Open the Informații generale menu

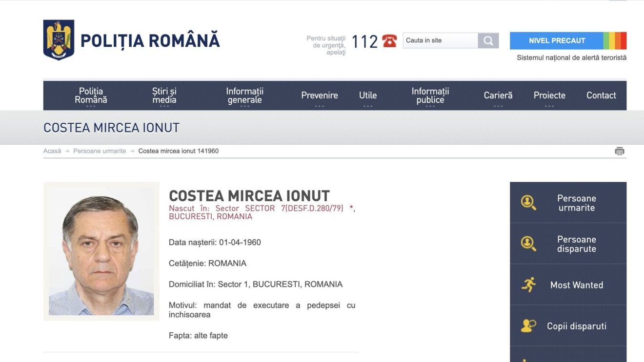pos(245,95)
